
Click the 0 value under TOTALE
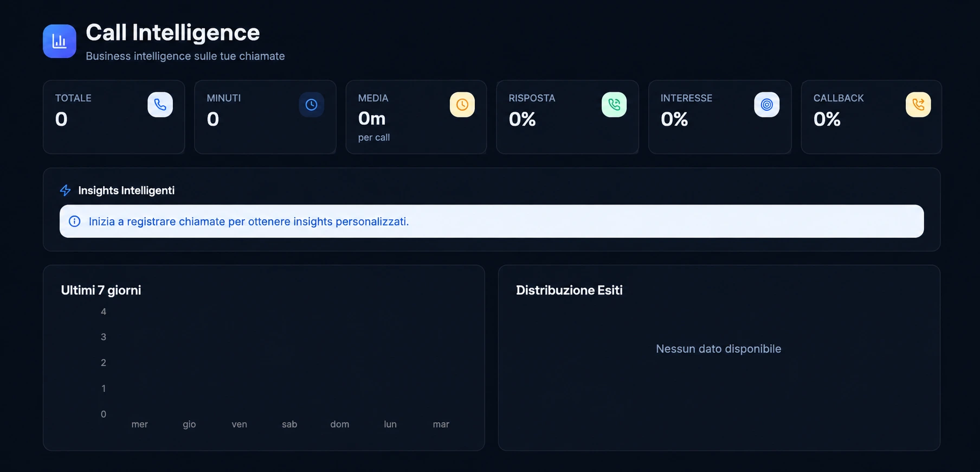[x=61, y=119]
